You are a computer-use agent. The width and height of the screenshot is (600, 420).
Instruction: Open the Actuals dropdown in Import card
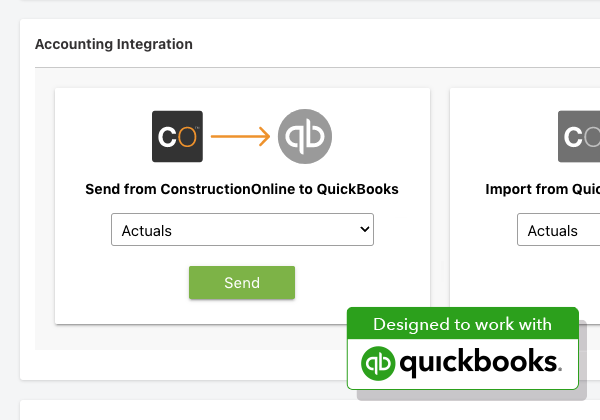click(559, 230)
